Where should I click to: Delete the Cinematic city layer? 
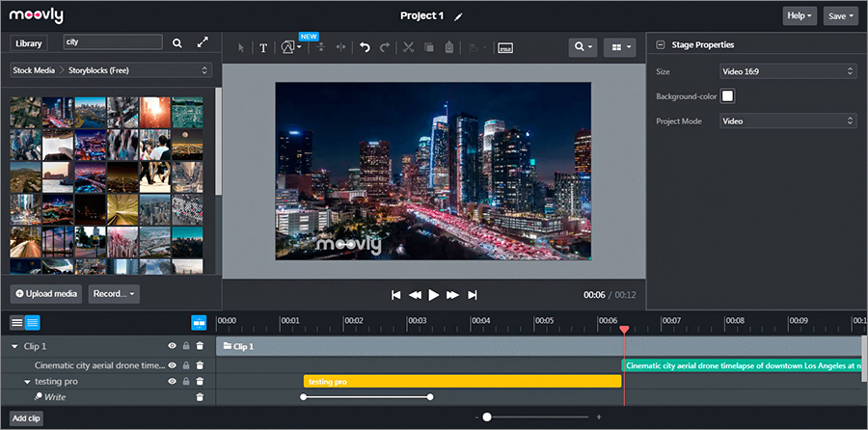(200, 365)
